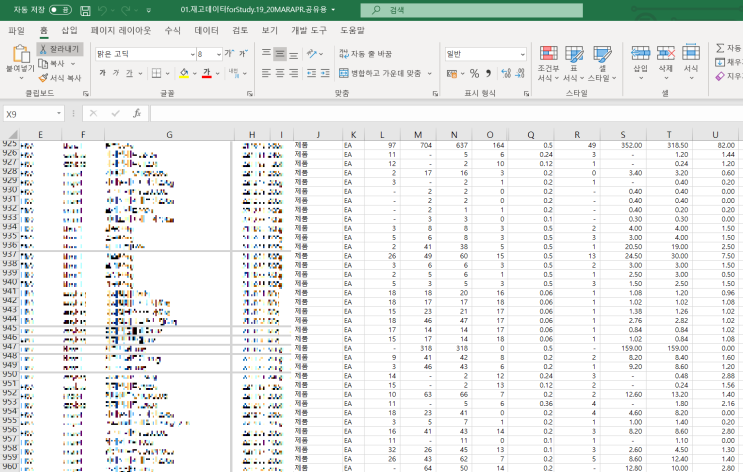Toggle Wrap Text (자동 줄 바꿈)
Viewport: 743px width, 472px height.
(x=366, y=53)
